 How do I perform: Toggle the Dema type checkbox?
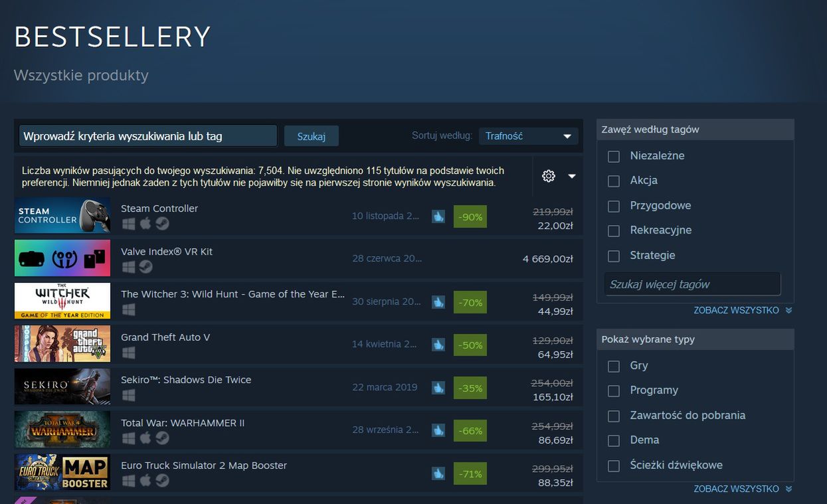point(614,440)
